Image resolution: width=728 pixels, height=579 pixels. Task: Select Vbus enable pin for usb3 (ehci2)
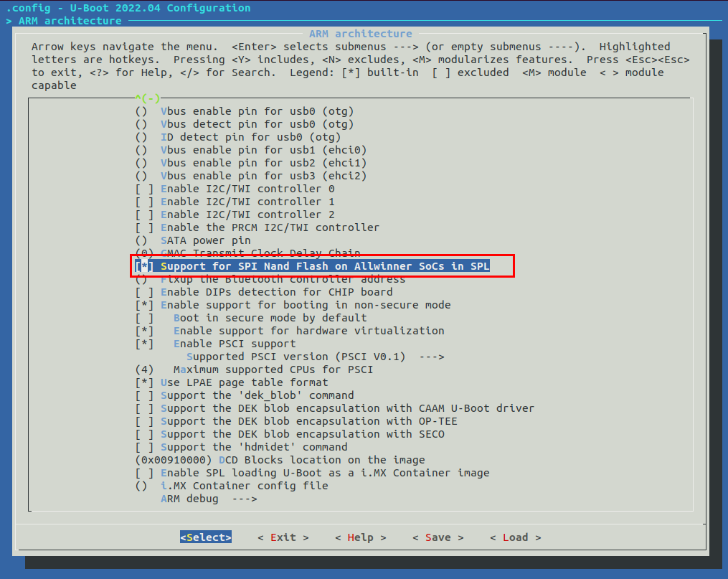tap(251, 176)
